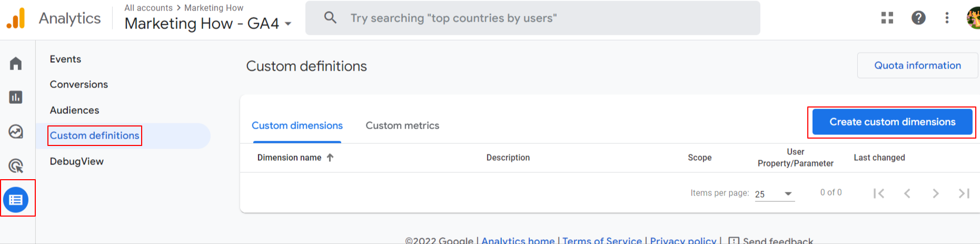Switch to the Custom metrics tab
The height and width of the screenshot is (244, 980).
tap(402, 126)
